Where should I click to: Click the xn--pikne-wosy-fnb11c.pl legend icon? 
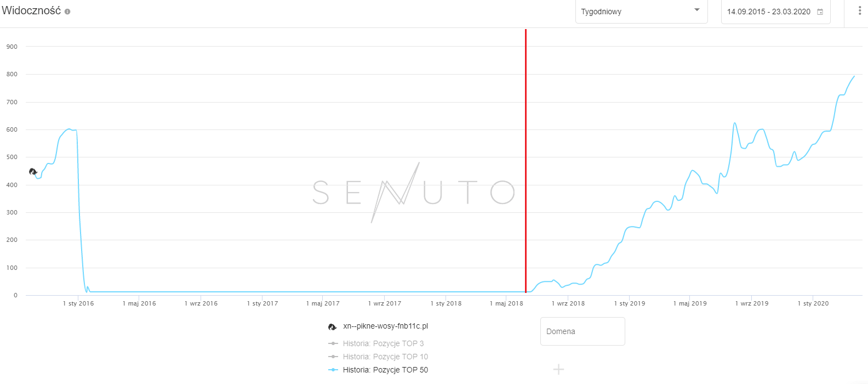coord(332,326)
